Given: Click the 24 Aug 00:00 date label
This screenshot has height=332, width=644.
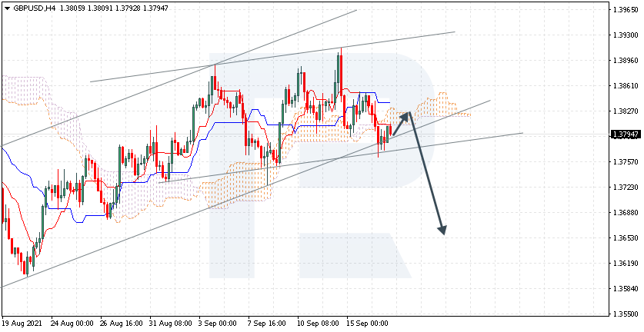Looking at the screenshot, I should coord(71,324).
